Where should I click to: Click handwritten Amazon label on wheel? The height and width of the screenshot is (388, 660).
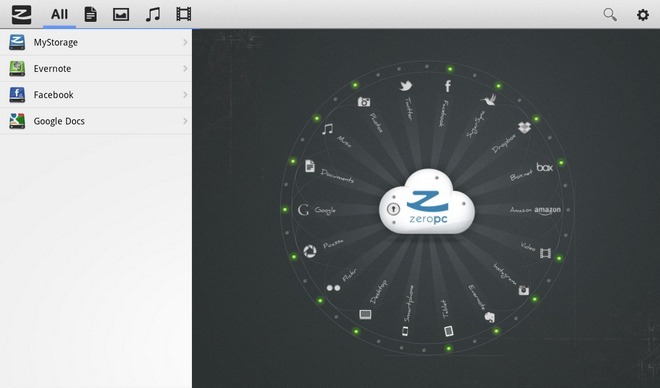(x=521, y=210)
